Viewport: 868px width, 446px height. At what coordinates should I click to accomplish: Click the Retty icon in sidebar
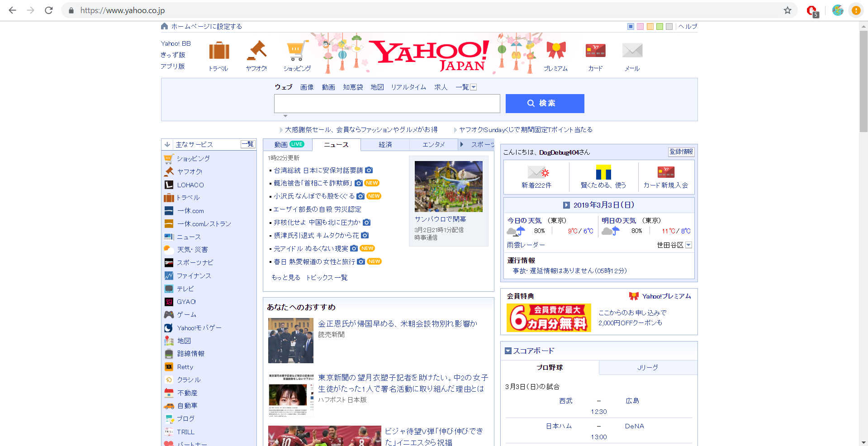click(169, 367)
